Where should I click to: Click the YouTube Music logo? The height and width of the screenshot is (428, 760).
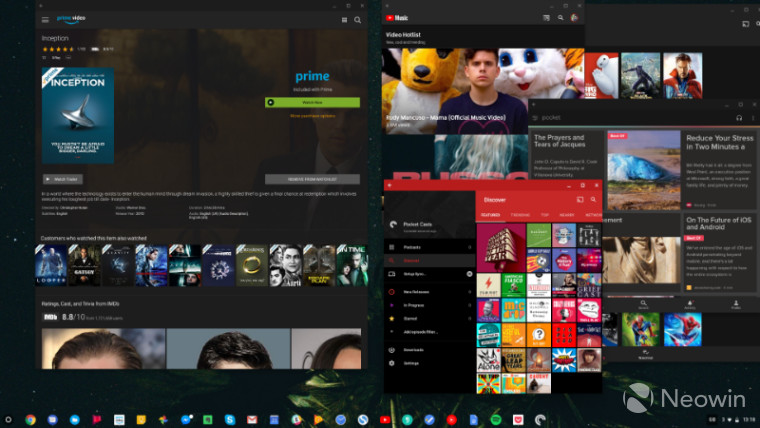pyautogui.click(x=396, y=18)
